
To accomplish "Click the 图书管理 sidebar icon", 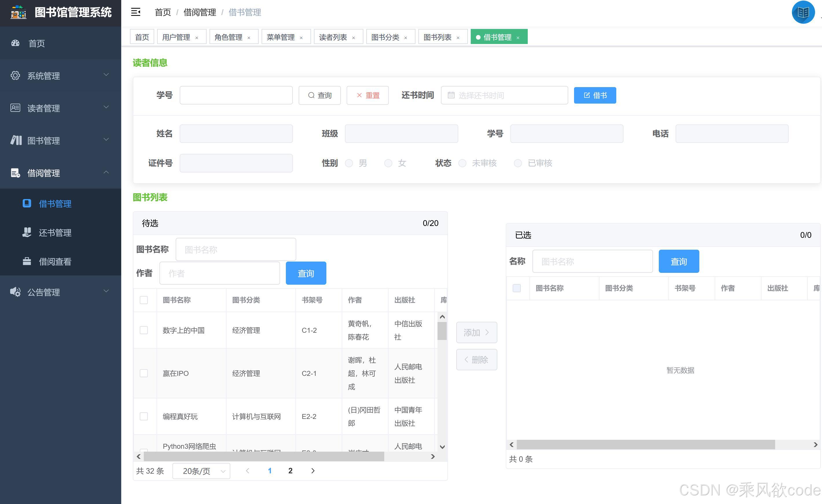I will [15, 140].
